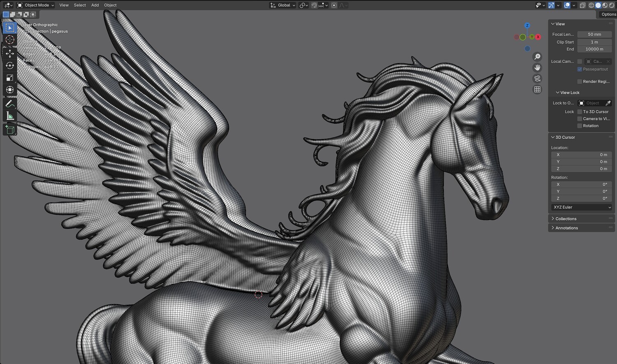Switch orthographic/perspective with grid icon
The height and width of the screenshot is (364, 617).
point(537,89)
